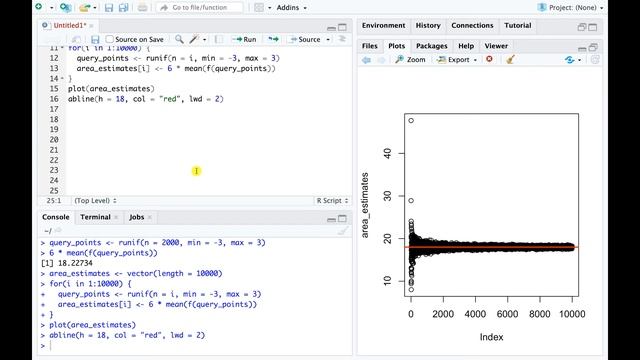Expand the code tools dropdown arrow
The width and height of the screenshot is (640, 360).
tap(204, 40)
